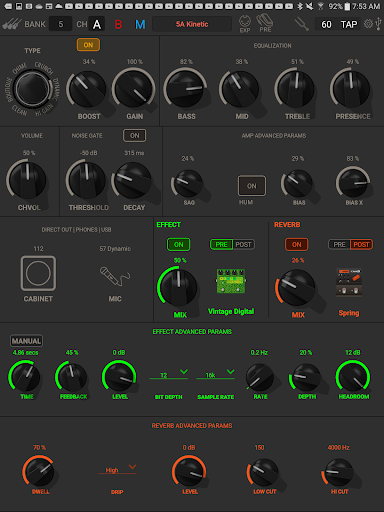Toggle the HUM ON button

tap(252, 186)
